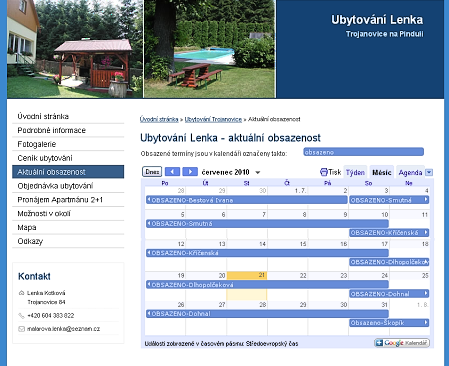Screen dimensions: 449x366
Task: Open the Obsazeno-Škopík event
Action: click(x=389, y=323)
